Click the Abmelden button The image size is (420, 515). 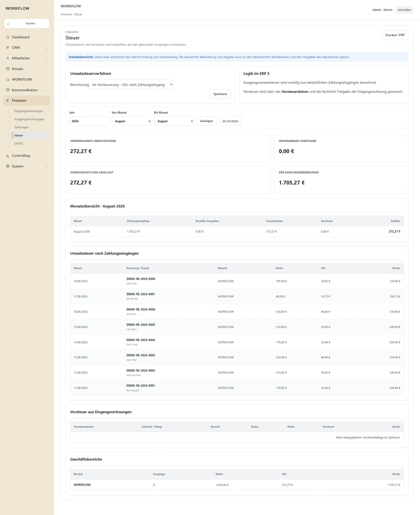click(404, 10)
